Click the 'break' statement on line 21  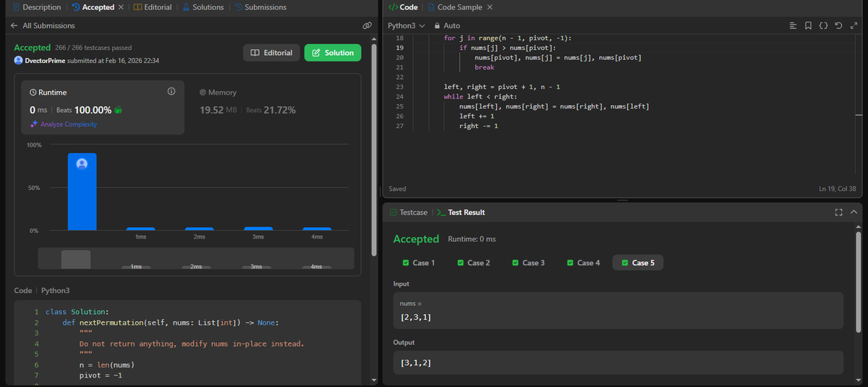[x=484, y=67]
